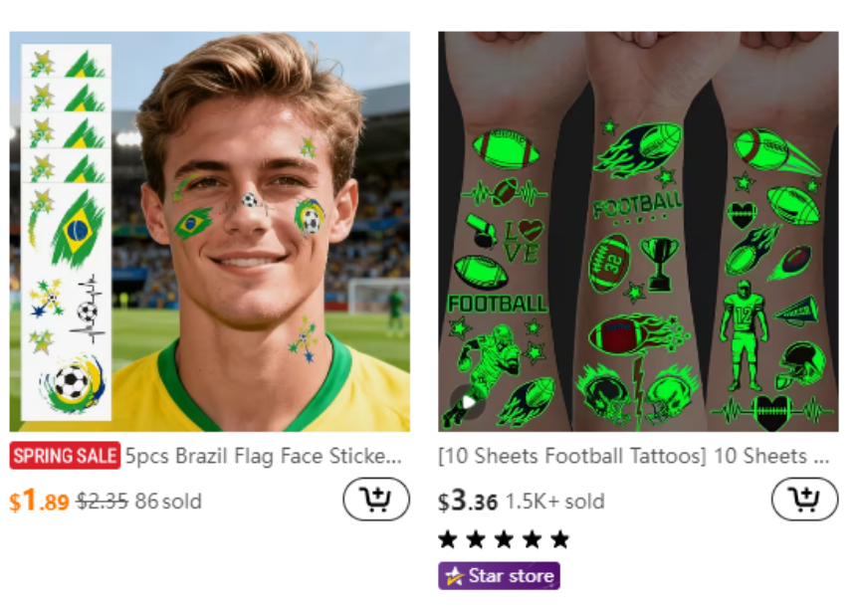The height and width of the screenshot is (616, 861).
Task: Open the 10 Sheets Football Tattoos title link
Action: coord(633,457)
